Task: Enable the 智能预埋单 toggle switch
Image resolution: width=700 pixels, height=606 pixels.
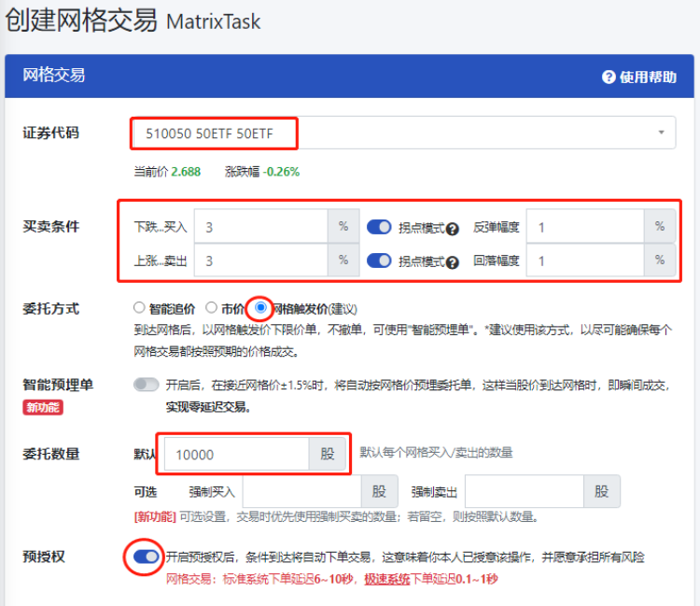Action: pos(146,385)
